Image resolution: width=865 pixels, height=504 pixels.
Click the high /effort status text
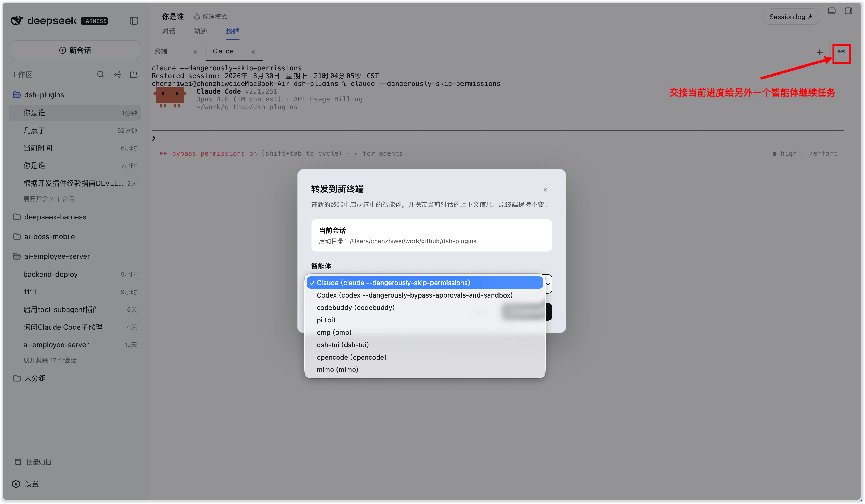(805, 153)
